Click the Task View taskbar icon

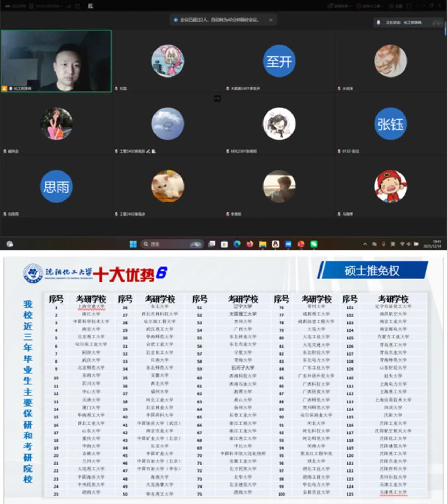211,244
